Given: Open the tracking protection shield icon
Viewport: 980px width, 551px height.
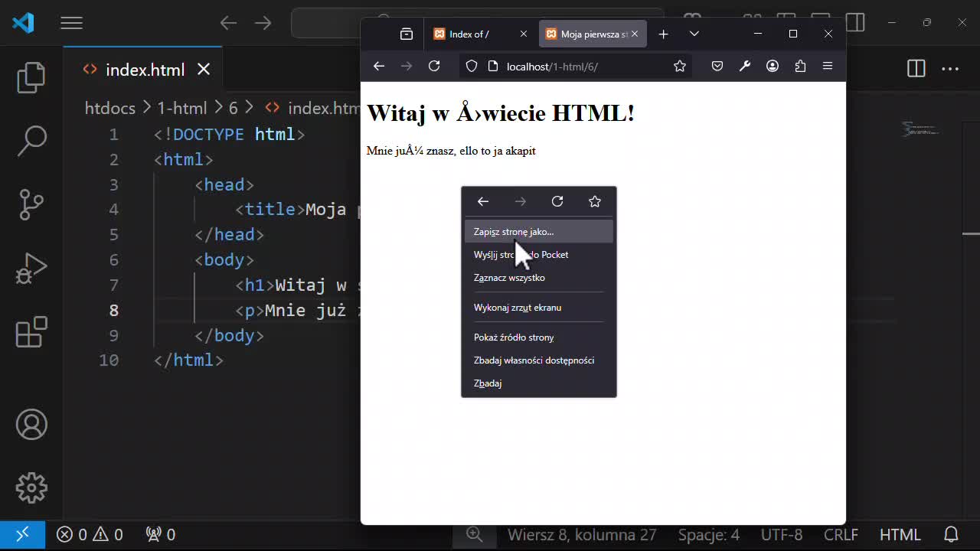Looking at the screenshot, I should [472, 67].
